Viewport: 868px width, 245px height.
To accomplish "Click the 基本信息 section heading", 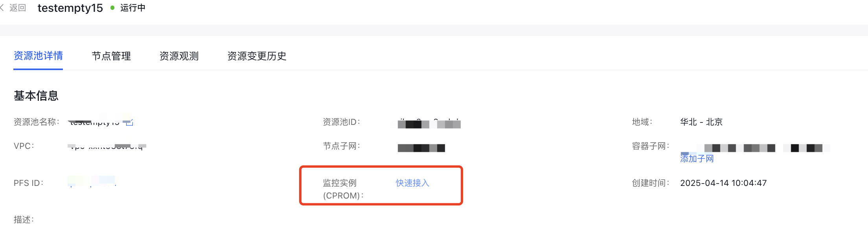I will pyautogui.click(x=36, y=96).
